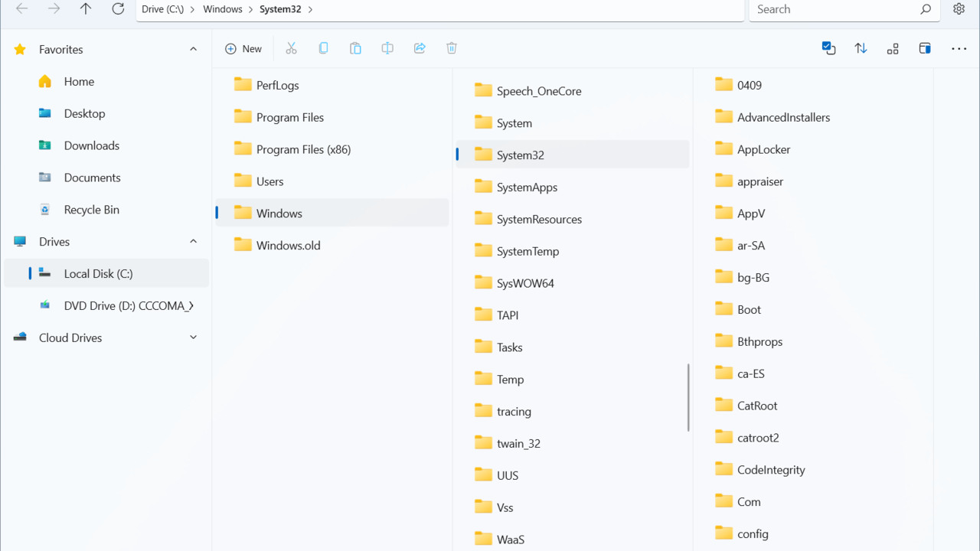This screenshot has width=980, height=551.
Task: Expand the Cloud Drives section
Action: [193, 337]
